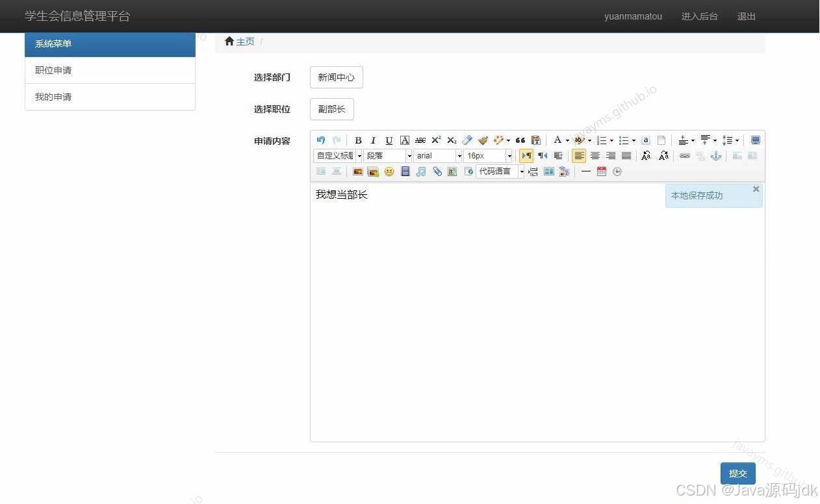Click the eraser clear-format icon

[x=467, y=140]
